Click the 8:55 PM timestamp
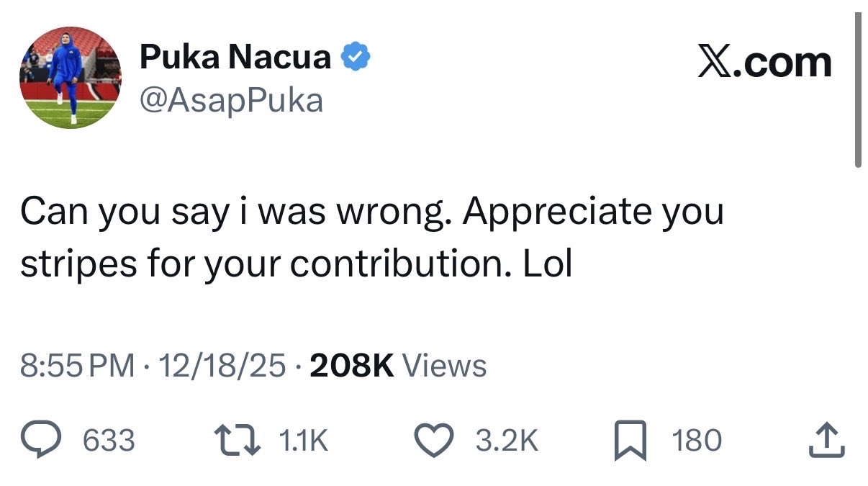868x486 pixels. coord(78,366)
